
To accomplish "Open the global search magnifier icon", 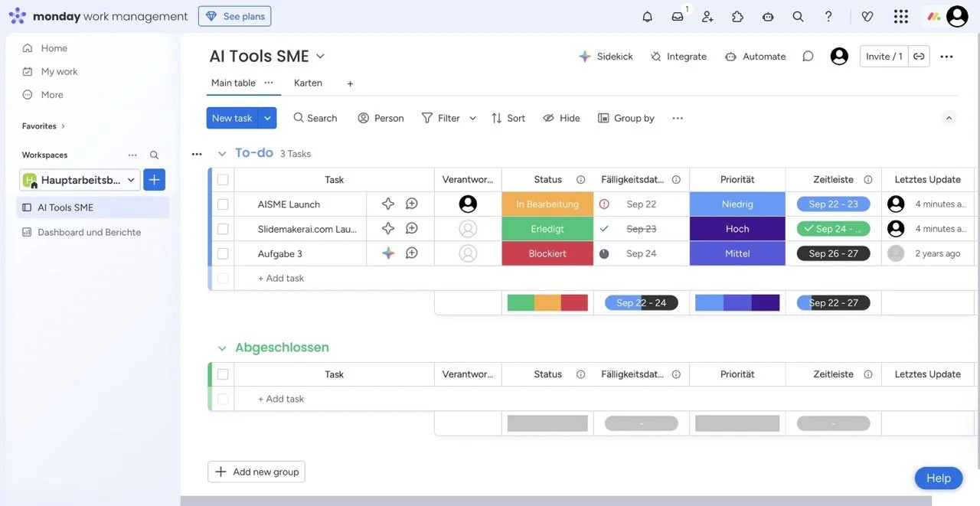I will [x=798, y=15].
